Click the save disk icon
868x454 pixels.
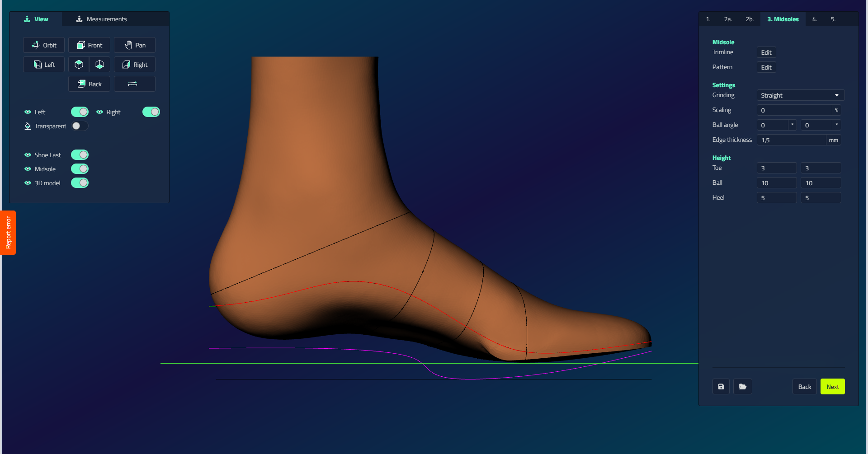tap(721, 387)
